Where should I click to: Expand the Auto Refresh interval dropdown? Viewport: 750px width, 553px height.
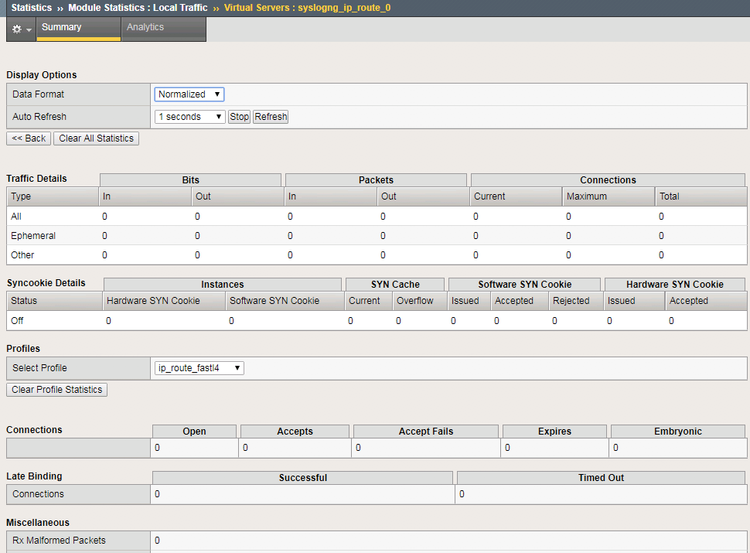(191, 117)
